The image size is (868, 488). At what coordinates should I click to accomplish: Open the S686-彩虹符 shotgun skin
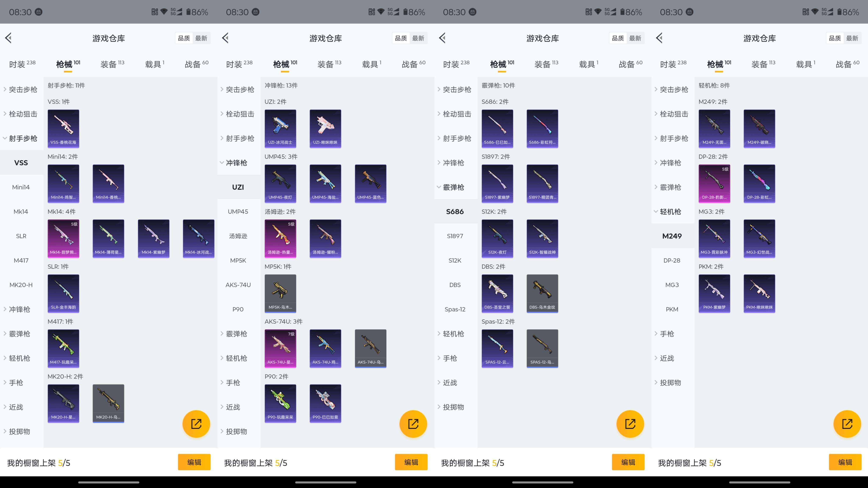(542, 129)
